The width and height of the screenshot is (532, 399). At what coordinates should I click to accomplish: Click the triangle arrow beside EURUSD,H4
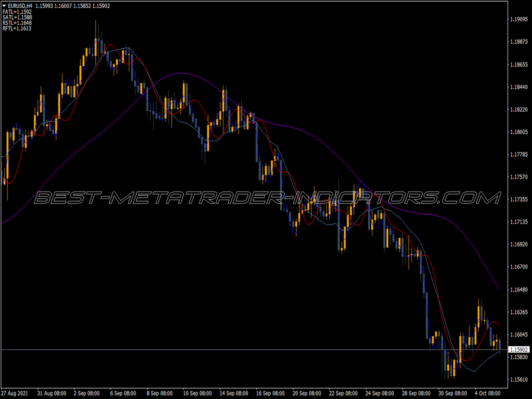click(x=4, y=6)
